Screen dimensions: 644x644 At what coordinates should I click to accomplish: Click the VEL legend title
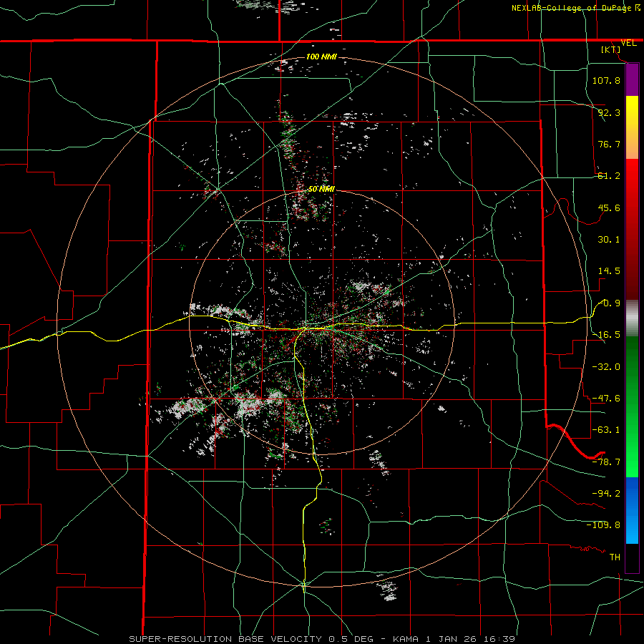click(628, 43)
